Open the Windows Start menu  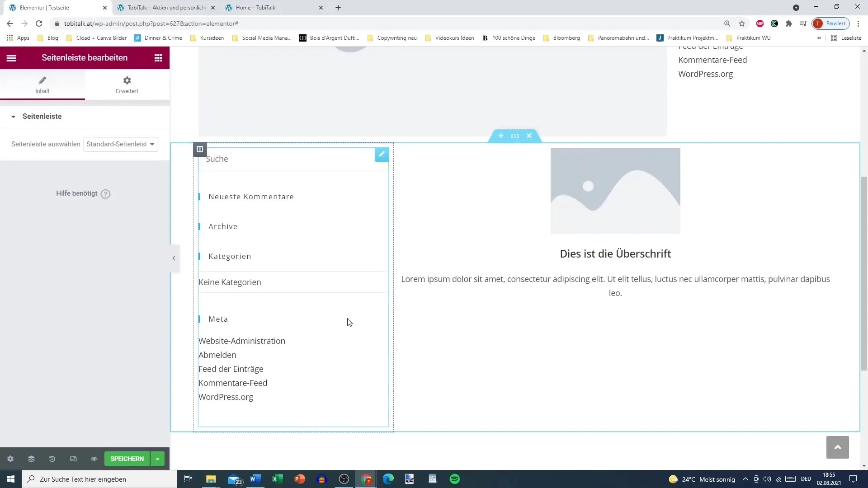click(x=11, y=479)
